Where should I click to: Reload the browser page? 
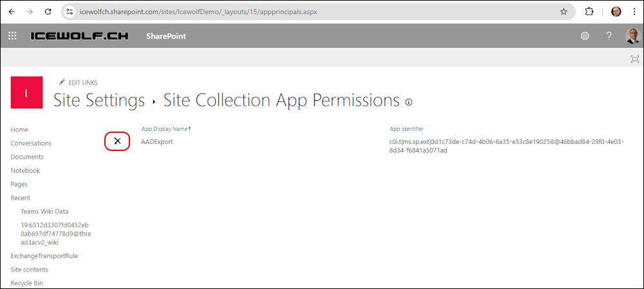pyautogui.click(x=48, y=12)
